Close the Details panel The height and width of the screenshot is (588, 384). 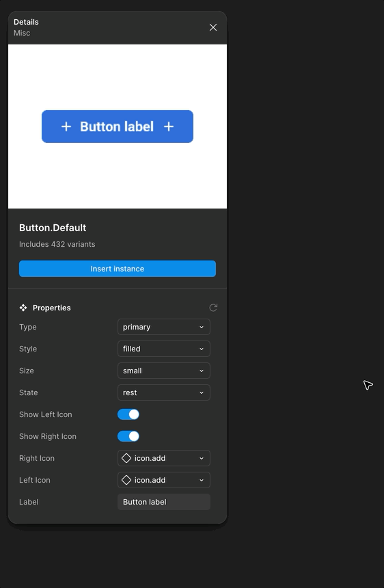point(213,27)
